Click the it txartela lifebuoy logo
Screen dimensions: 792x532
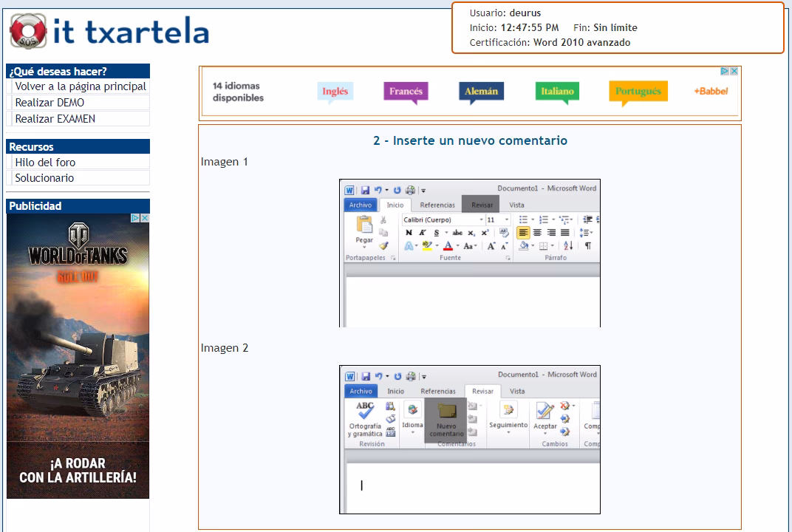pos(28,32)
